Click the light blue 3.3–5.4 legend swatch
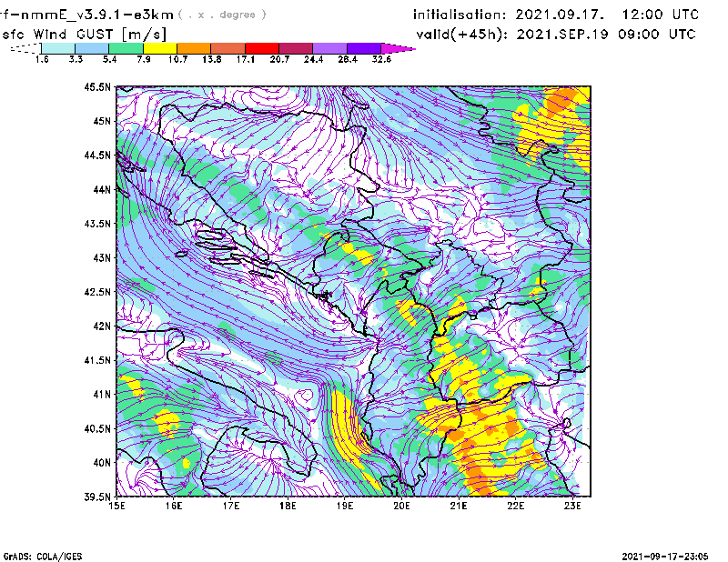 click(x=92, y=48)
